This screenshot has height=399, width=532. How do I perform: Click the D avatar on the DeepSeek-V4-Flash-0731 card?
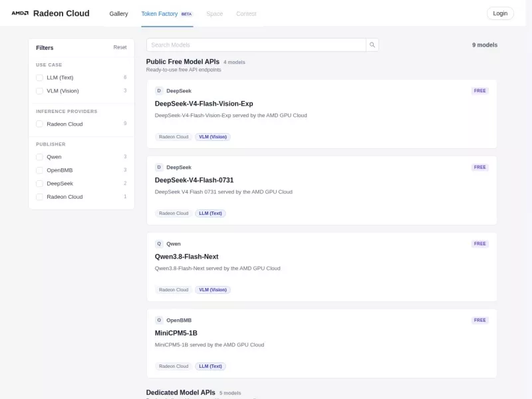pyautogui.click(x=159, y=168)
